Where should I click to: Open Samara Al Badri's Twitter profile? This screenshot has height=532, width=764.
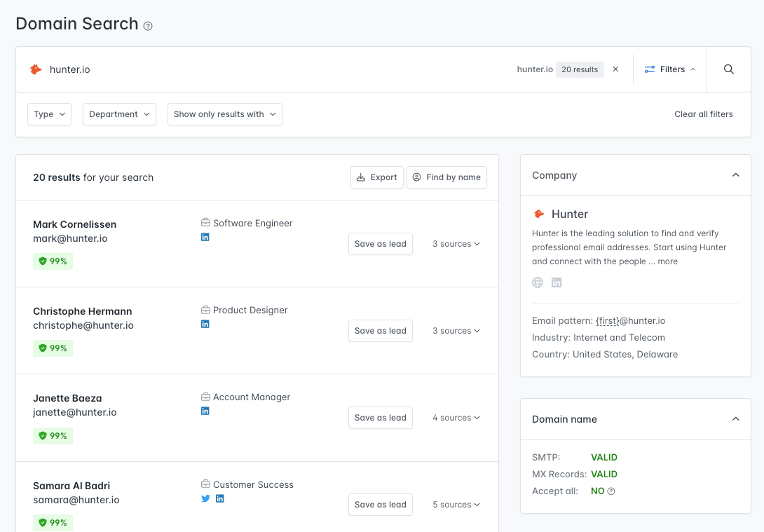(205, 498)
